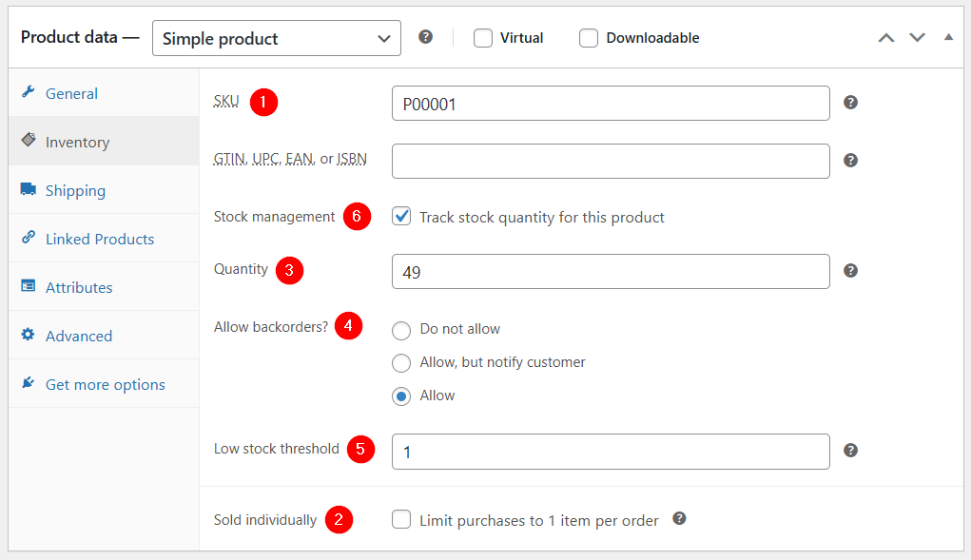971x560 pixels.
Task: Click help icon next to GTIN field
Action: tap(850, 161)
